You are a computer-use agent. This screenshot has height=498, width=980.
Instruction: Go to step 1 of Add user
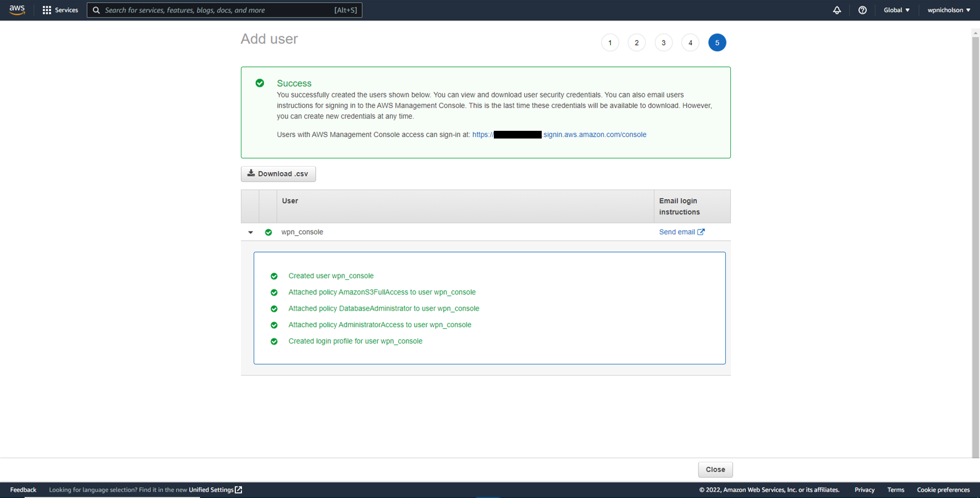click(609, 43)
